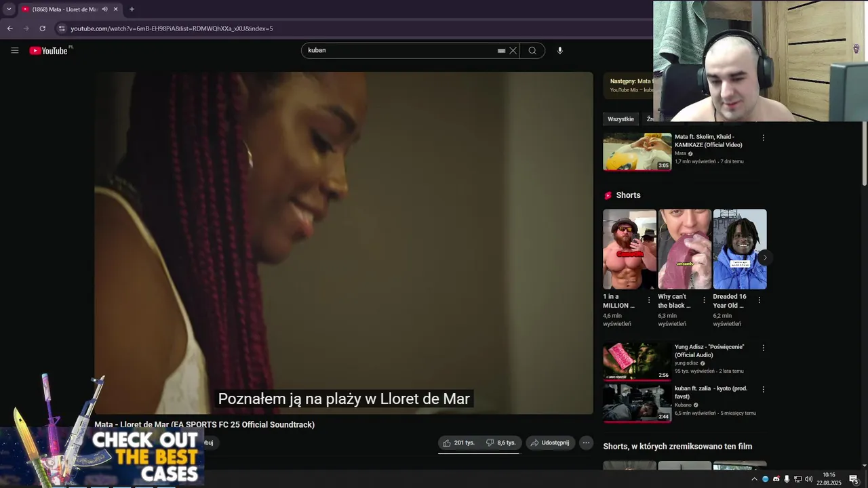Show hidden tray icons with taskbar chevron
Image resolution: width=868 pixels, height=488 pixels.
click(754, 479)
